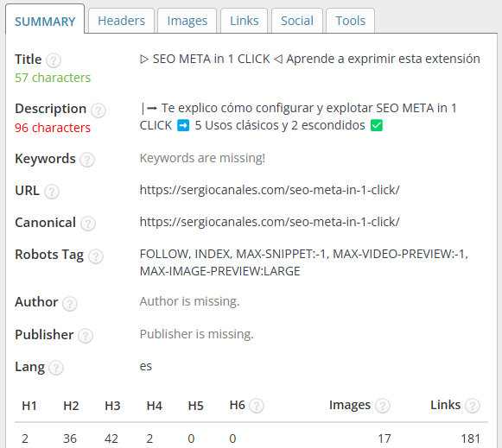Click the H5 count value

tap(191, 439)
